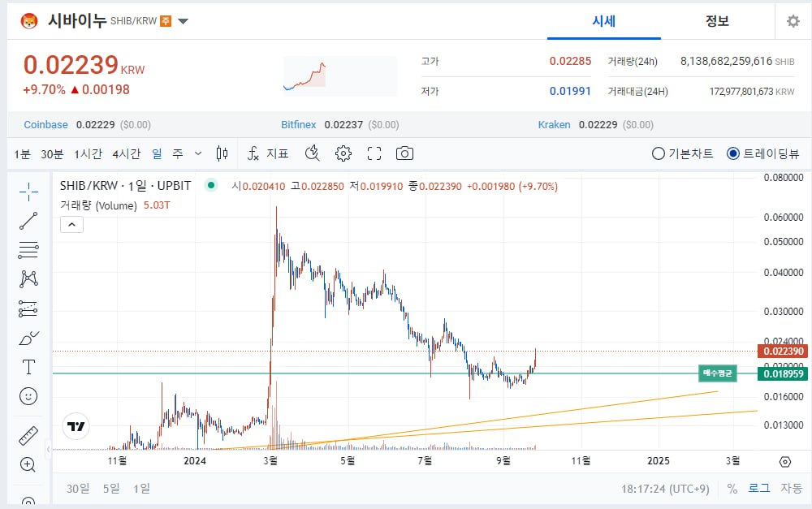Click the Shiba Inu coin logo
Screen dimensions: 812x509
29,21
